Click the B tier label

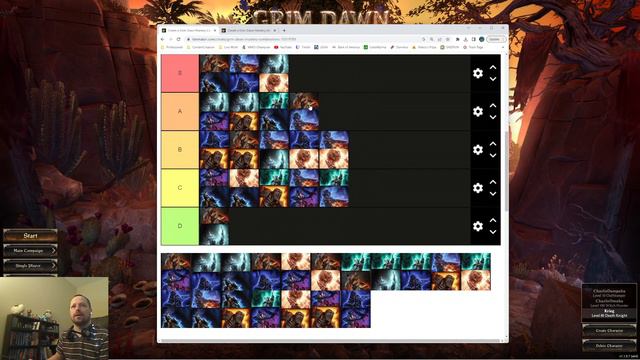(180, 150)
